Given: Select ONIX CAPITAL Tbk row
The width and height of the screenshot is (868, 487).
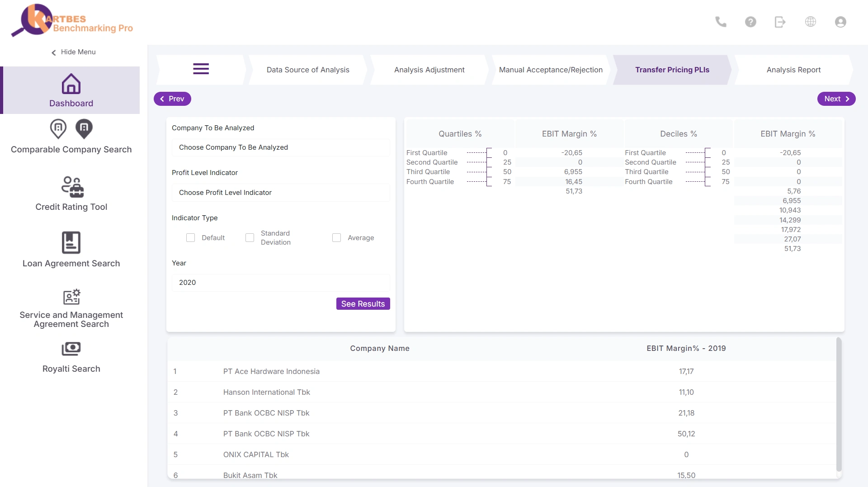Looking at the screenshot, I should pos(501,454).
